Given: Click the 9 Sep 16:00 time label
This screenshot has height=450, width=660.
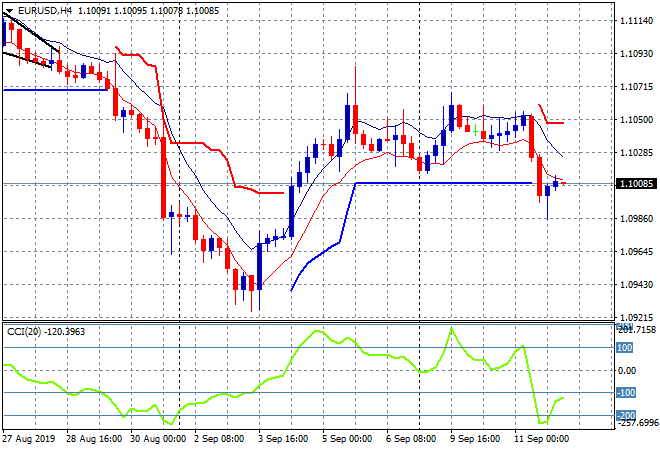Looking at the screenshot, I should point(475,439).
